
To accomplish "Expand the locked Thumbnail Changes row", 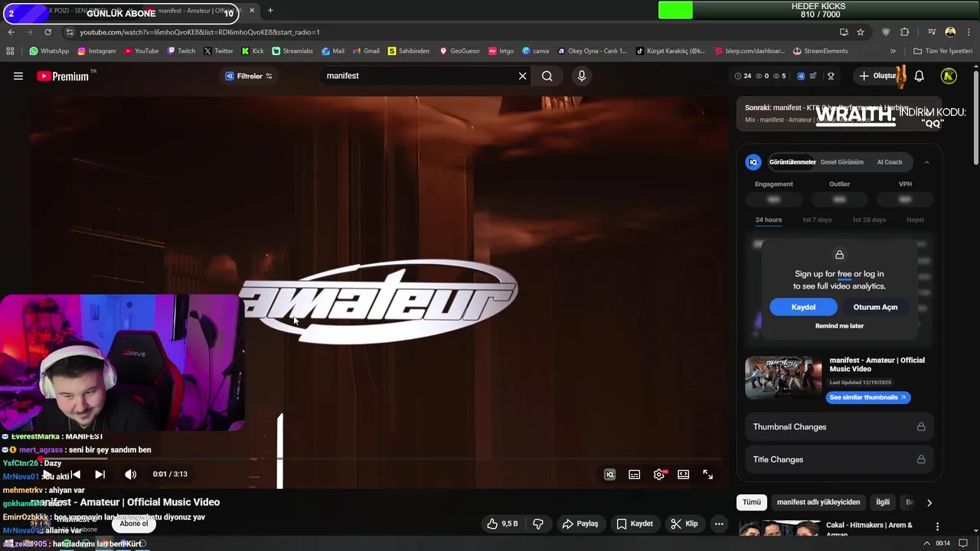I will click(839, 427).
